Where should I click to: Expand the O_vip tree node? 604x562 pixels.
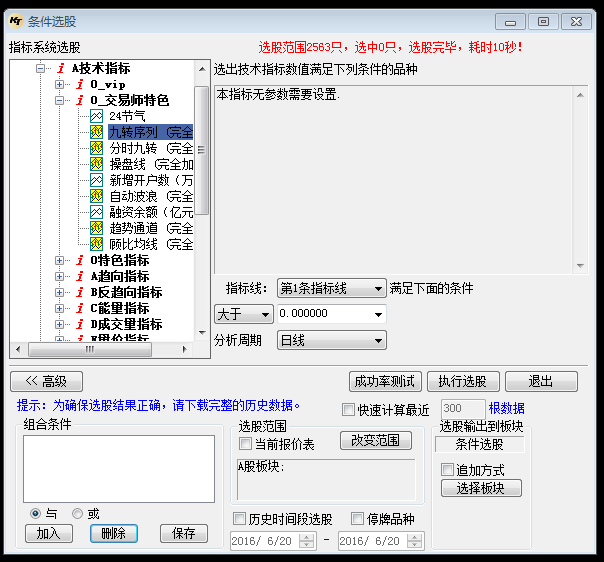[x=60, y=85]
